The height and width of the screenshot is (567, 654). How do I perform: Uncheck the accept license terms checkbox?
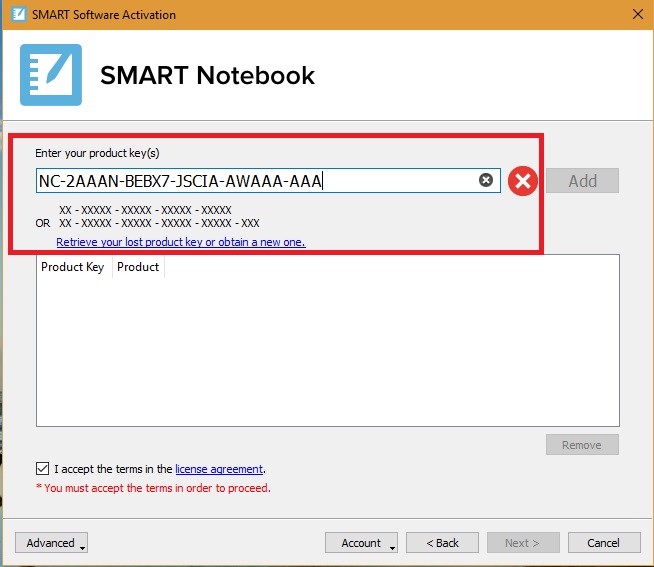(x=42, y=469)
